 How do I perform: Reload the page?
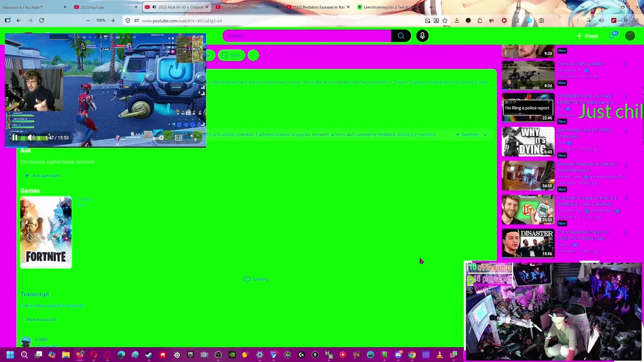click(x=41, y=21)
